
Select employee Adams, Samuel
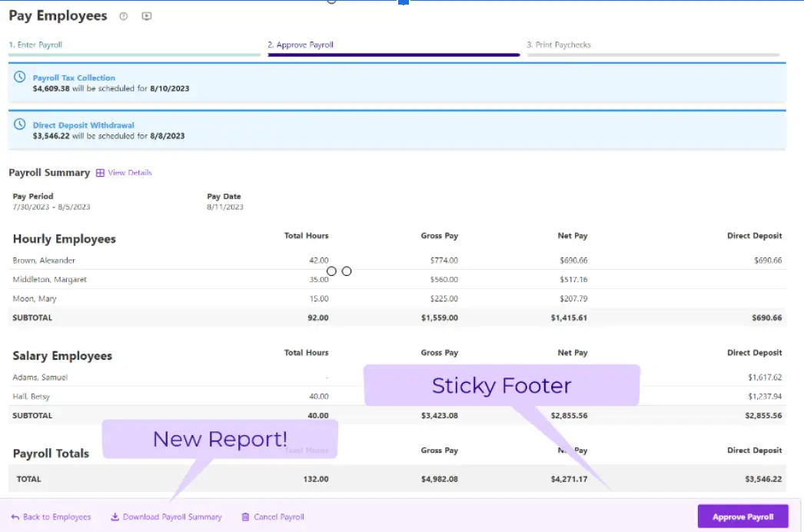point(40,377)
